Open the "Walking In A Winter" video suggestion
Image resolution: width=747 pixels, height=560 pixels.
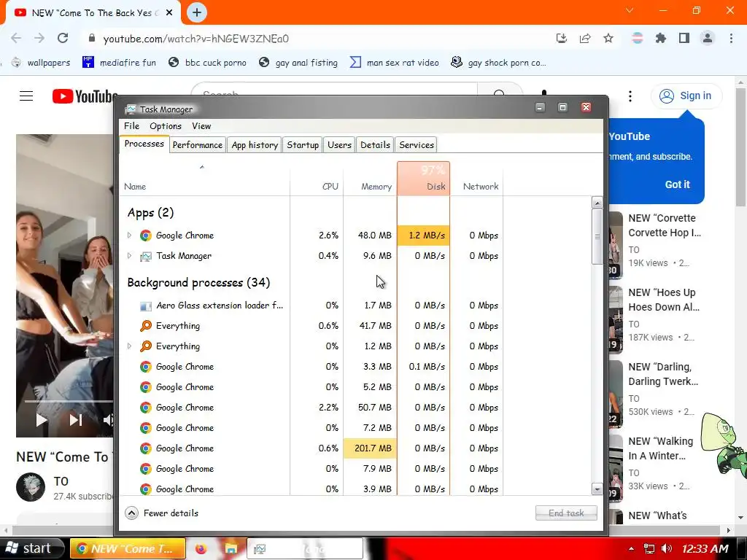[661, 448]
